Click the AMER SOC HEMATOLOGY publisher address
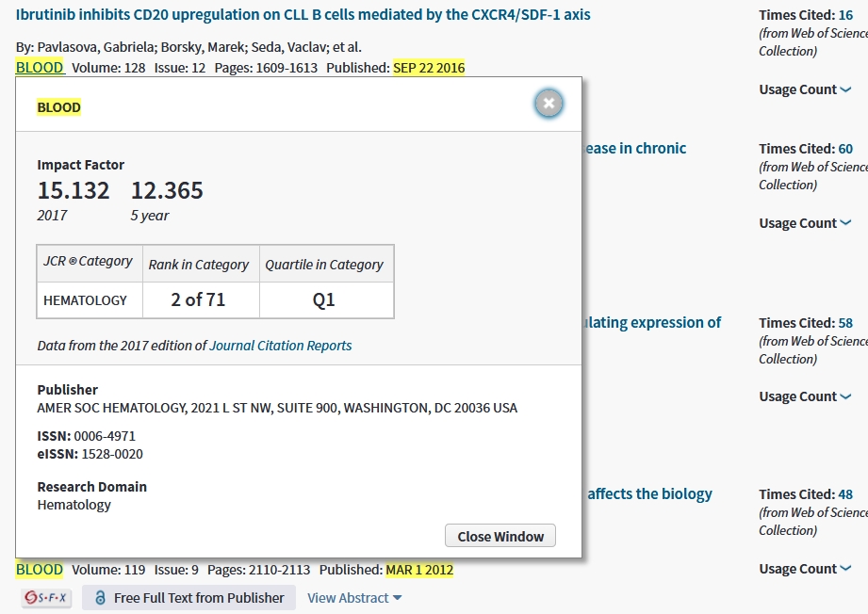This screenshot has width=868, height=614. click(x=277, y=408)
